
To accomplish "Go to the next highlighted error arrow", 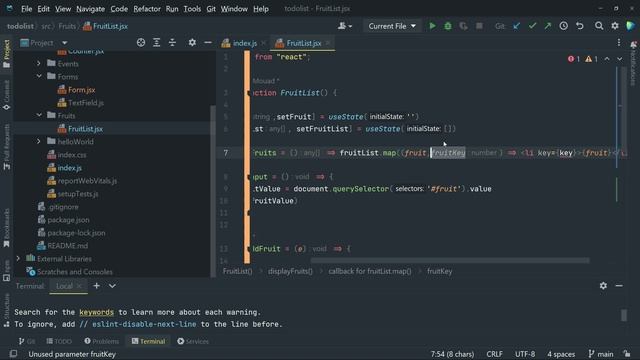I will 620,59.
